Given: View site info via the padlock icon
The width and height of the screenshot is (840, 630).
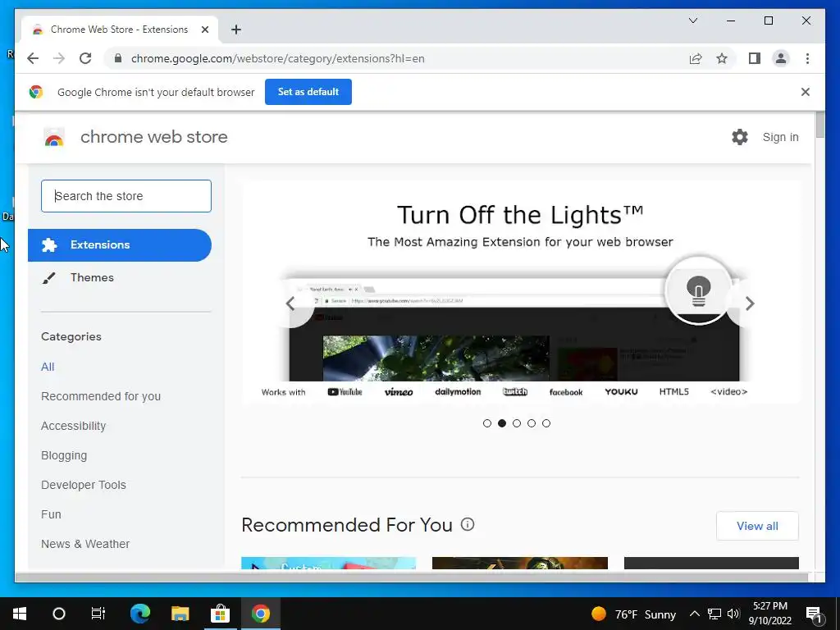Looking at the screenshot, I should coord(118,58).
